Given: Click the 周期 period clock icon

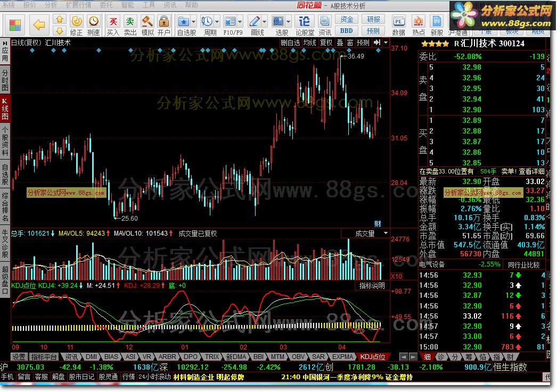Looking at the screenshot, I should 207,22.
